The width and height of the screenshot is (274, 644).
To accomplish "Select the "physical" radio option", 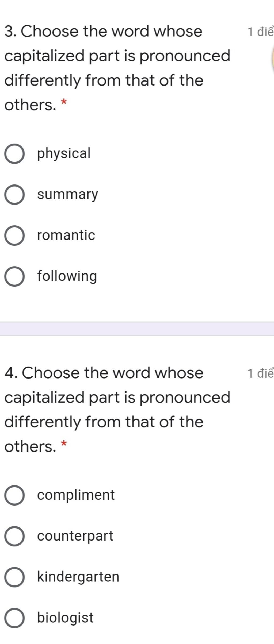I will pos(14,154).
